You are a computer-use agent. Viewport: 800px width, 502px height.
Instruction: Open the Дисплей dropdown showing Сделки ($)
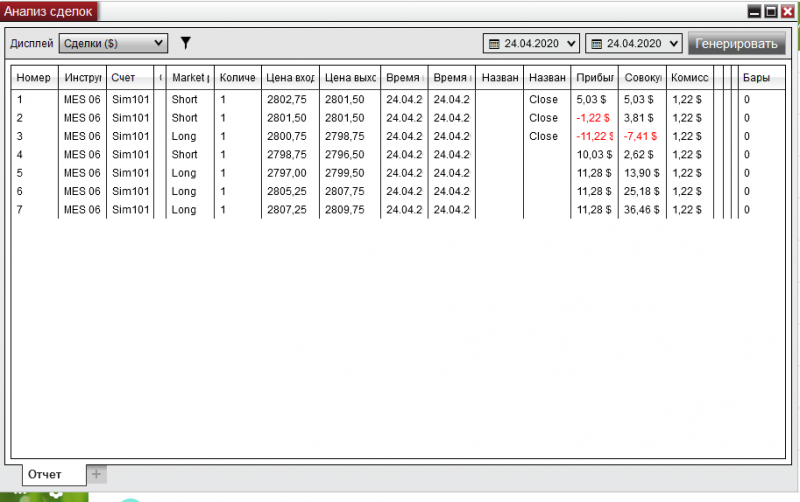(113, 43)
